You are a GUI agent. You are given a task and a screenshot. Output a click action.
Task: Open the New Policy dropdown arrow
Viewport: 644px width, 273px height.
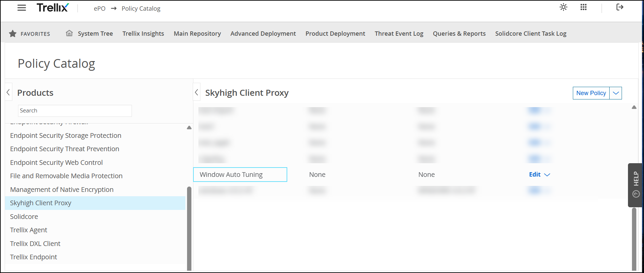(x=616, y=93)
